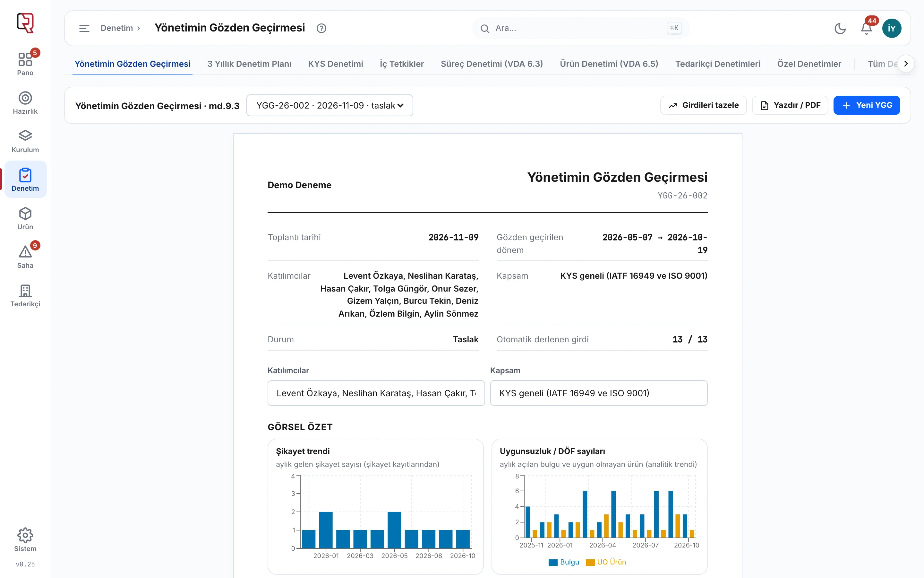Click the Bulgu legend blue swatch
Screen dimensions: 924x578
553,562
